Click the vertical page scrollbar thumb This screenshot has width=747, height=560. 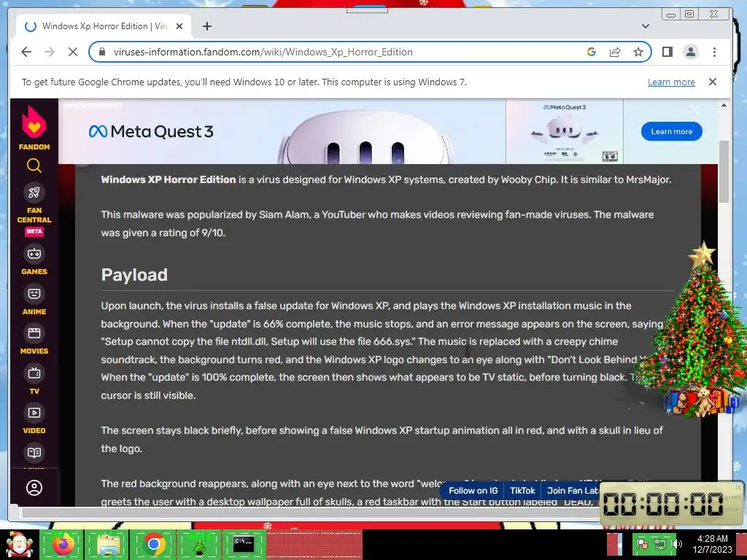coord(724,171)
